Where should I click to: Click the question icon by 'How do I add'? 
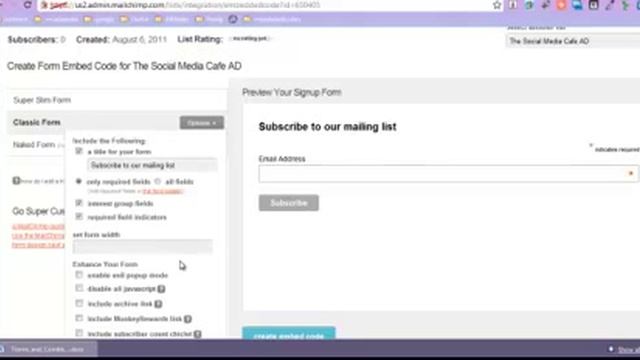coord(16,180)
